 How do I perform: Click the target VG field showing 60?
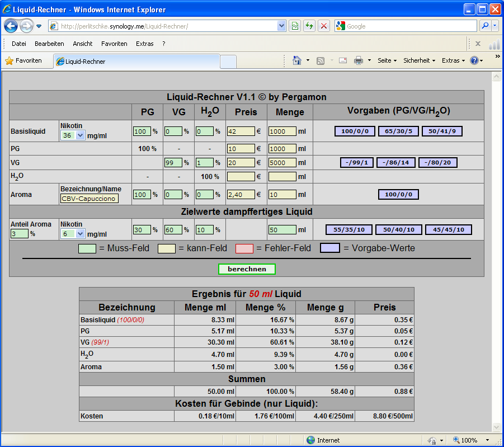[173, 230]
